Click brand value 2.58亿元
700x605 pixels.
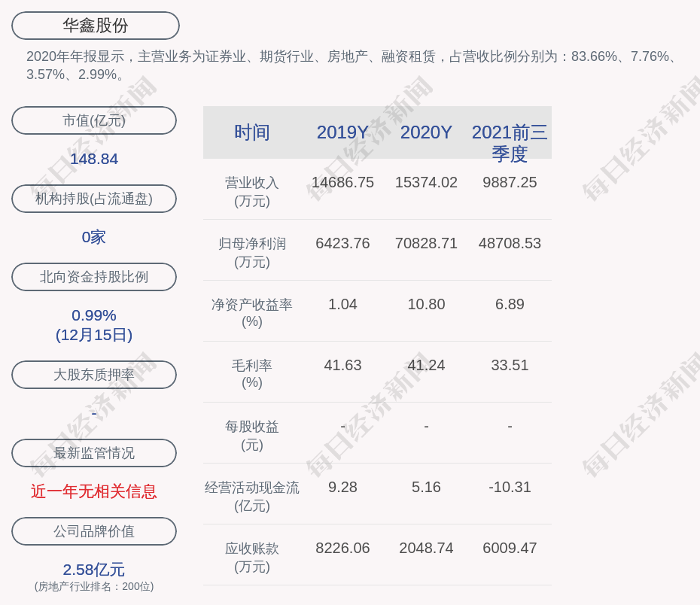(x=94, y=570)
